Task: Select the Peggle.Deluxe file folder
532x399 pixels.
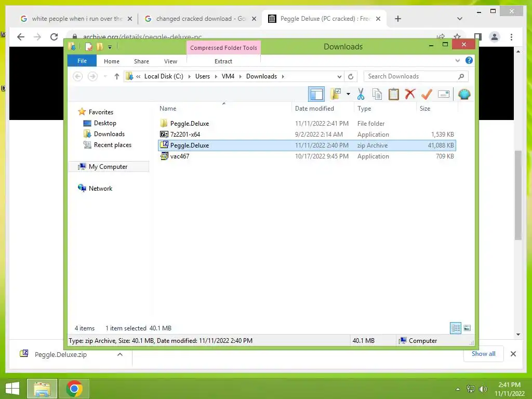Action: click(x=307, y=124)
